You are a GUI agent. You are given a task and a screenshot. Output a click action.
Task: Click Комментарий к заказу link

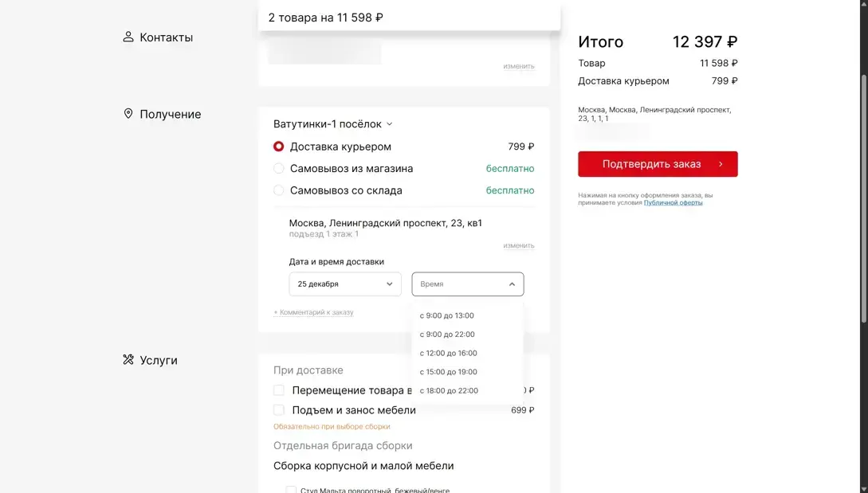[314, 313]
